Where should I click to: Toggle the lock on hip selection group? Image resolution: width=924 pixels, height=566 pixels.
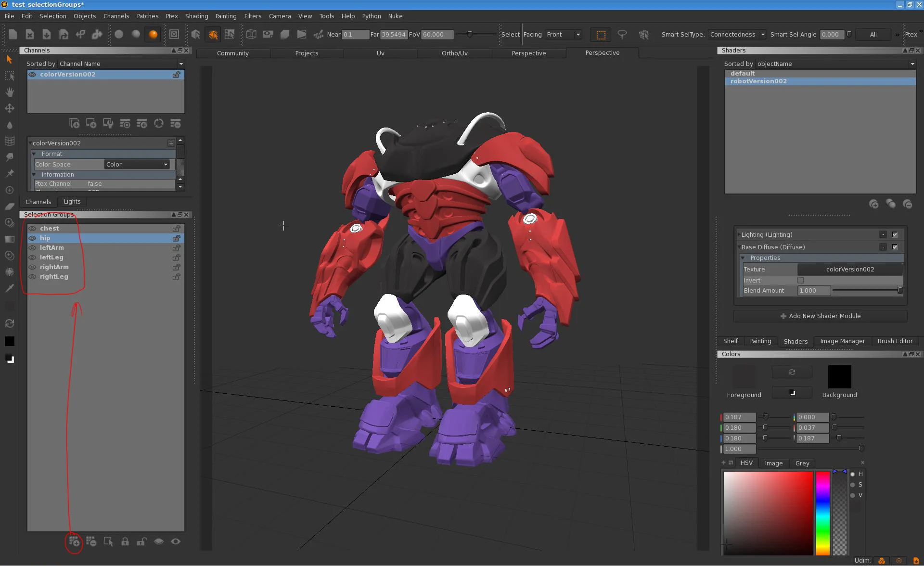177,238
